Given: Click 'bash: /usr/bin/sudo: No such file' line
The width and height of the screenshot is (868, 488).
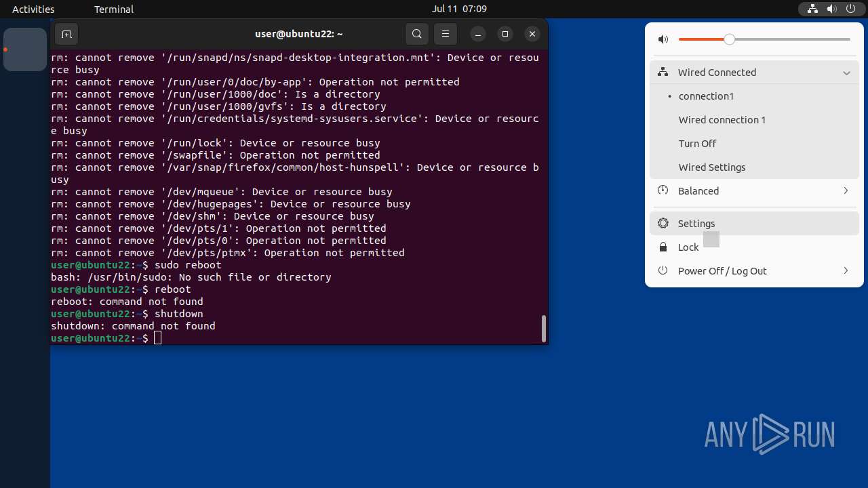Looking at the screenshot, I should tap(191, 277).
